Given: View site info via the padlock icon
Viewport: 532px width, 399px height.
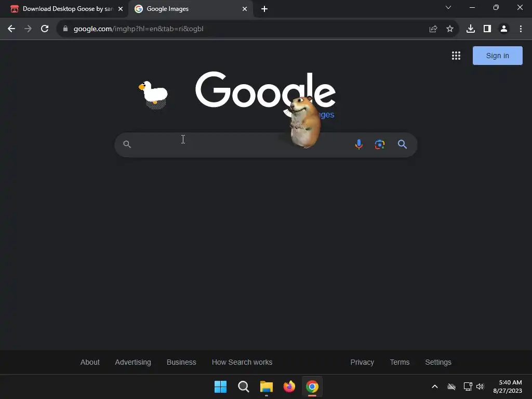Looking at the screenshot, I should click(x=65, y=29).
